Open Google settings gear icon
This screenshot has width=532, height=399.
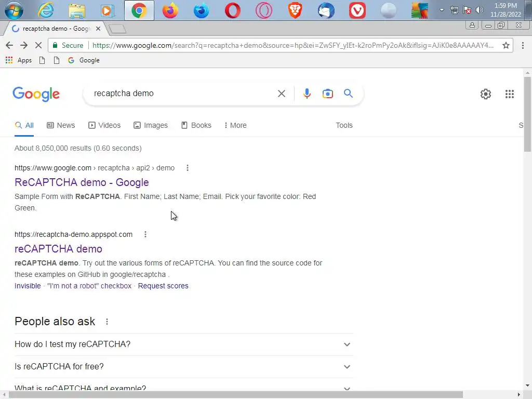pyautogui.click(x=486, y=94)
